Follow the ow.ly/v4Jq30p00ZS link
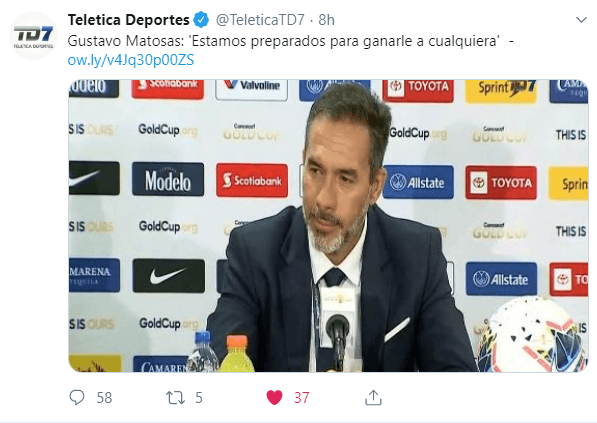This screenshot has width=597, height=423. click(131, 60)
